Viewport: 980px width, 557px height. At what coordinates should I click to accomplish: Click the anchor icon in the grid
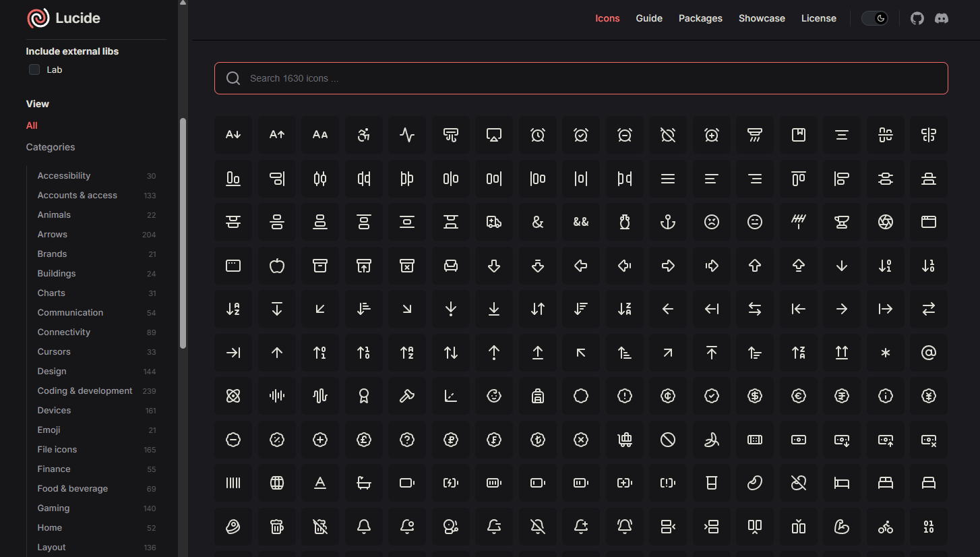[667, 222]
